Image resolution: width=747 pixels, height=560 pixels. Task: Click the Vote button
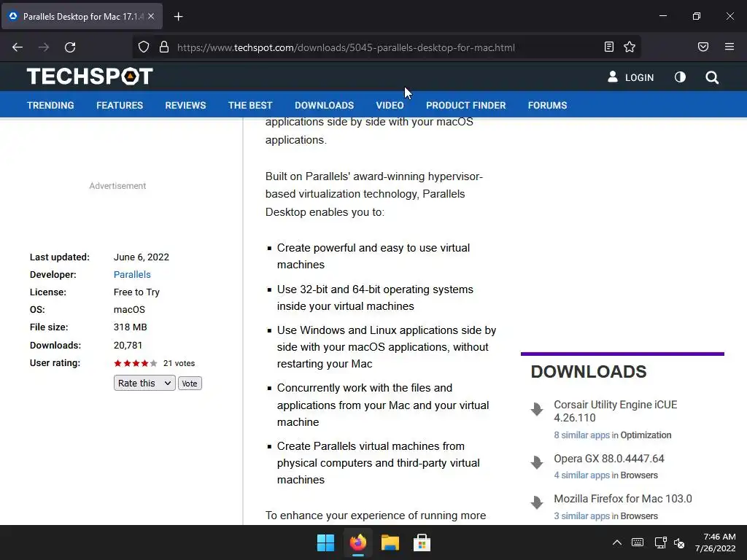click(190, 384)
